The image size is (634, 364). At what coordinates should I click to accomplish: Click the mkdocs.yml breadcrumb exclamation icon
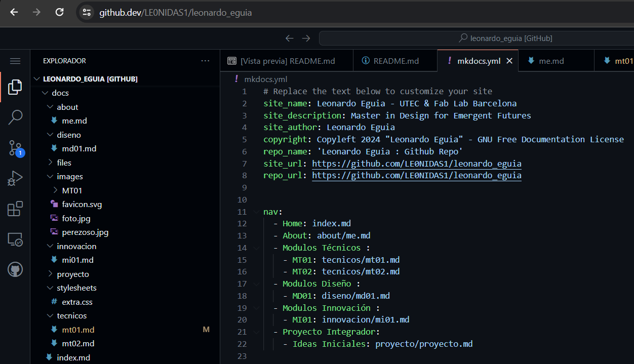coord(236,79)
